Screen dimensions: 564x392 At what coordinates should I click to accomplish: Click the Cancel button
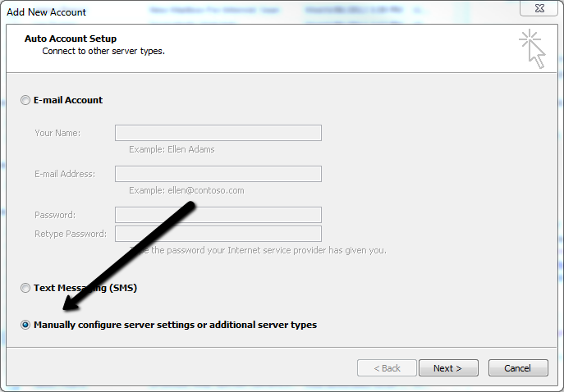coord(517,368)
